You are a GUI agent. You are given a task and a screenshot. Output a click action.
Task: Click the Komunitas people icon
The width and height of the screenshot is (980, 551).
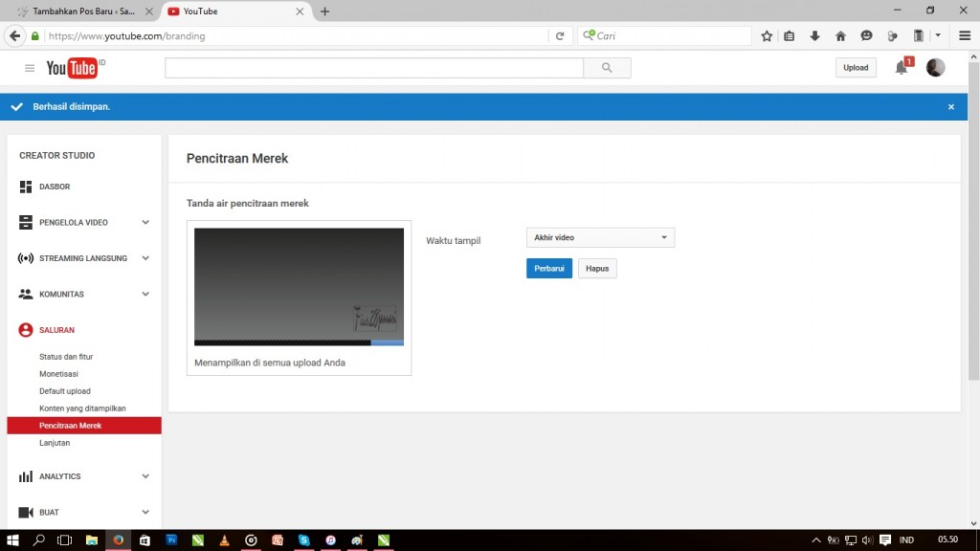26,295
